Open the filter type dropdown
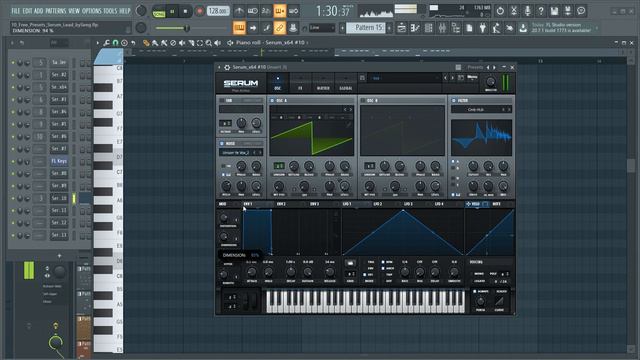640x360 pixels. [476, 109]
